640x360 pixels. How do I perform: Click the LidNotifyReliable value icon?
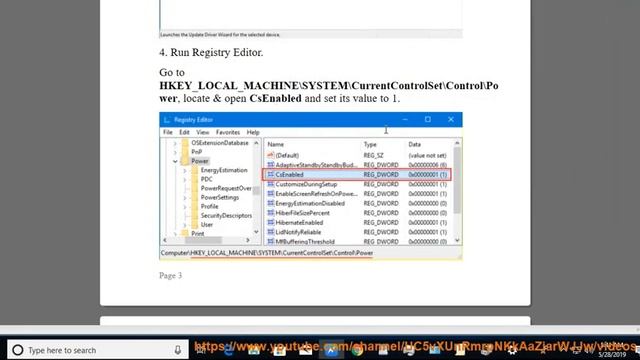point(271,232)
